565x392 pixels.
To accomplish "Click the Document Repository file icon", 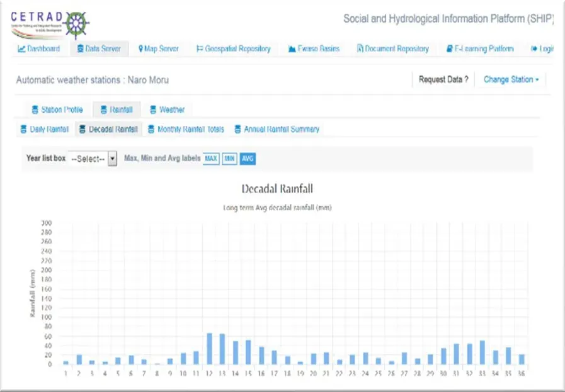I will click(360, 48).
